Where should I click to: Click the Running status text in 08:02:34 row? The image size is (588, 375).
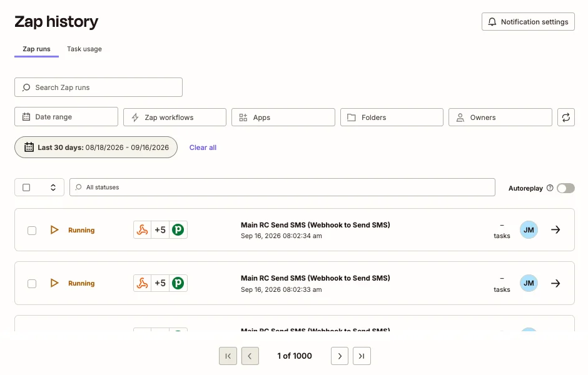tap(81, 230)
